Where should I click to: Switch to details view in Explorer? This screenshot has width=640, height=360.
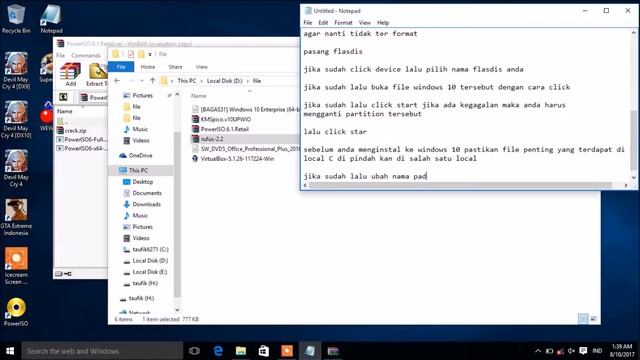pos(583,319)
